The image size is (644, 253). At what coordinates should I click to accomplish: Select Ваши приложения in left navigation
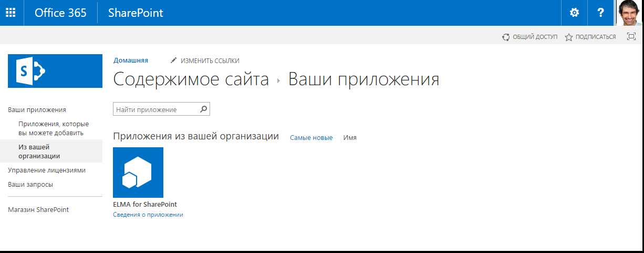[x=37, y=110]
